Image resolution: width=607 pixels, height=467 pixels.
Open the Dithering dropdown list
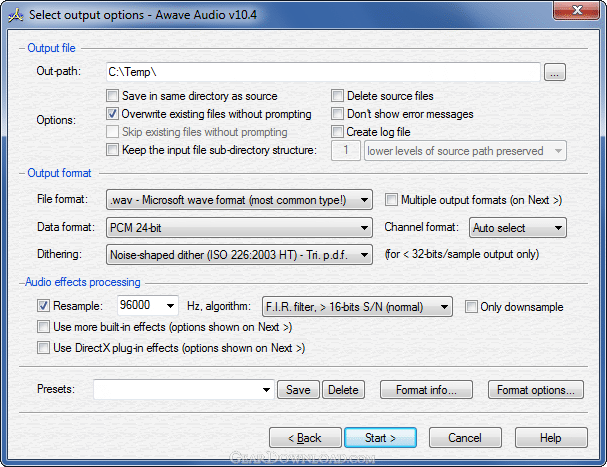pyautogui.click(x=239, y=254)
